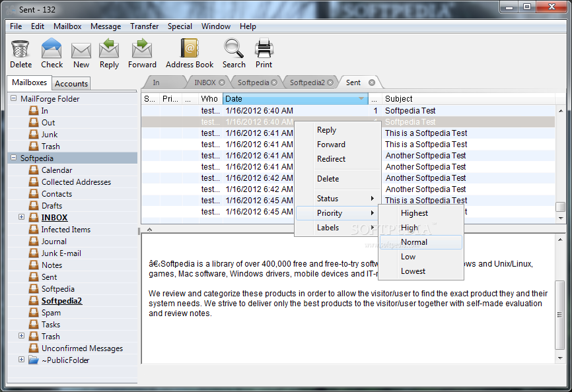572x392 pixels.
Task: Open the MailForge In mailbox icon
Action: (34, 110)
